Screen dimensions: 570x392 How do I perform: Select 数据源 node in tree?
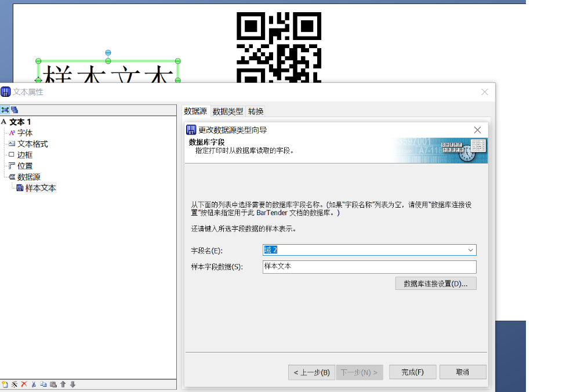point(29,177)
